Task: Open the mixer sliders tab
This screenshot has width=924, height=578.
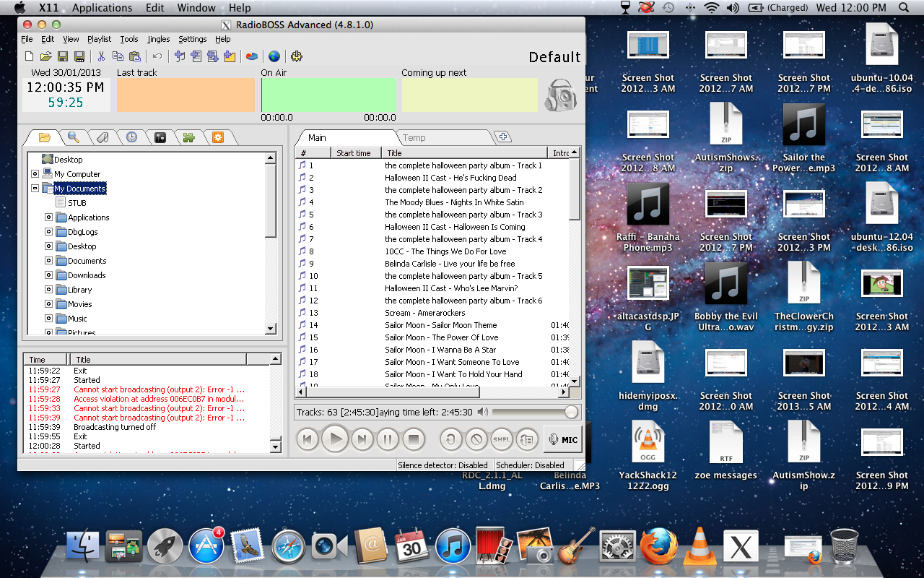Action: pyautogui.click(x=160, y=137)
